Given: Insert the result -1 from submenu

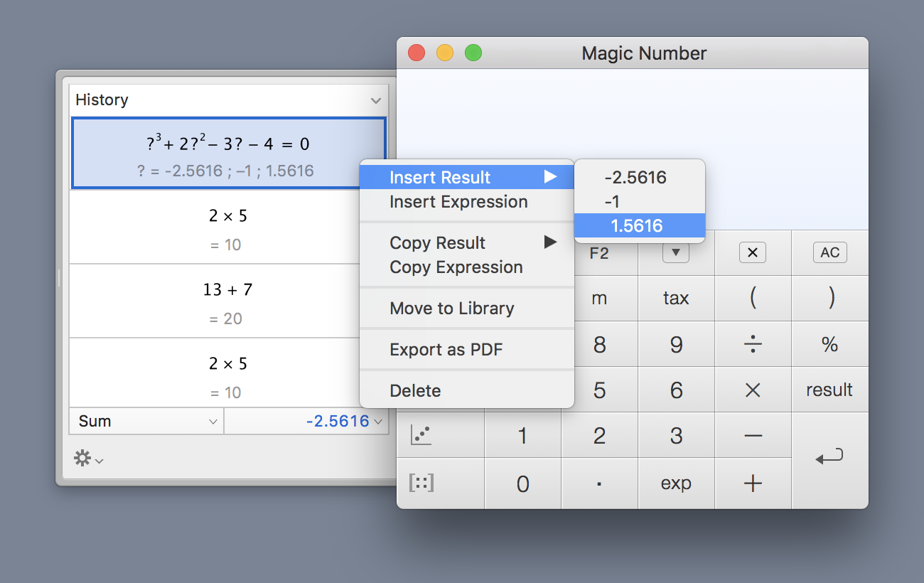Looking at the screenshot, I should pyautogui.click(x=640, y=202).
